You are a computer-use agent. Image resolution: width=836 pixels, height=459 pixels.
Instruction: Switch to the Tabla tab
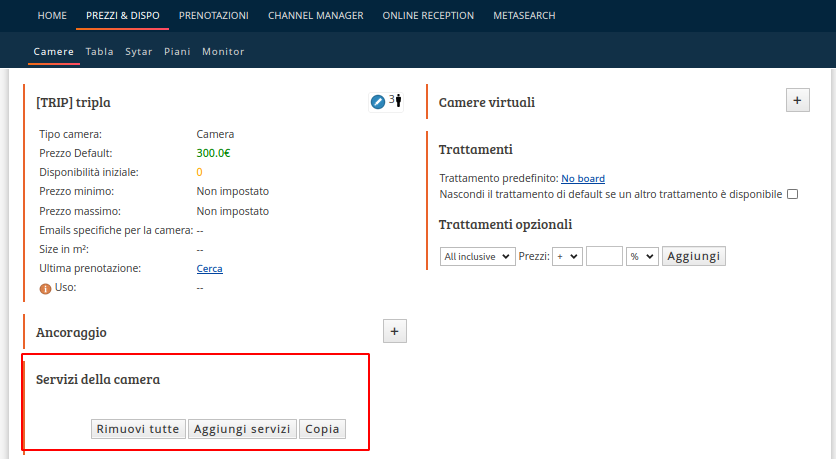pos(100,52)
